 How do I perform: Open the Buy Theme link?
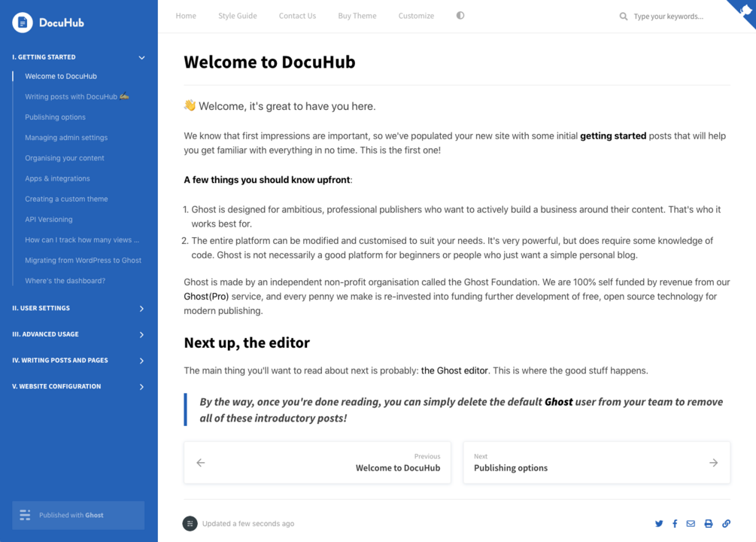(357, 16)
